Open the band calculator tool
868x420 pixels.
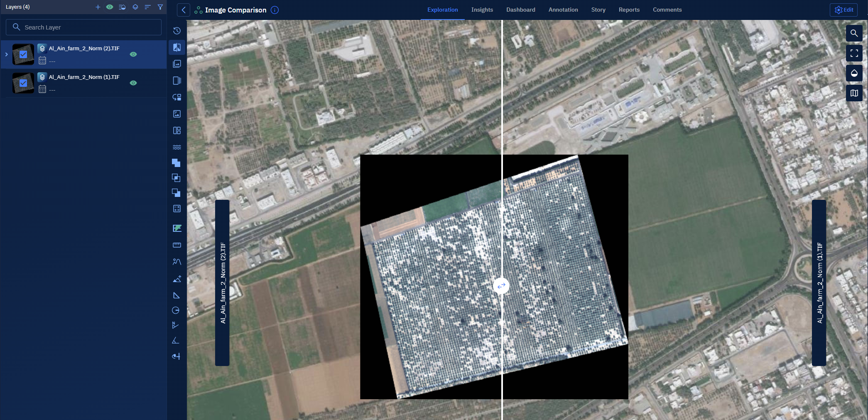point(177,209)
